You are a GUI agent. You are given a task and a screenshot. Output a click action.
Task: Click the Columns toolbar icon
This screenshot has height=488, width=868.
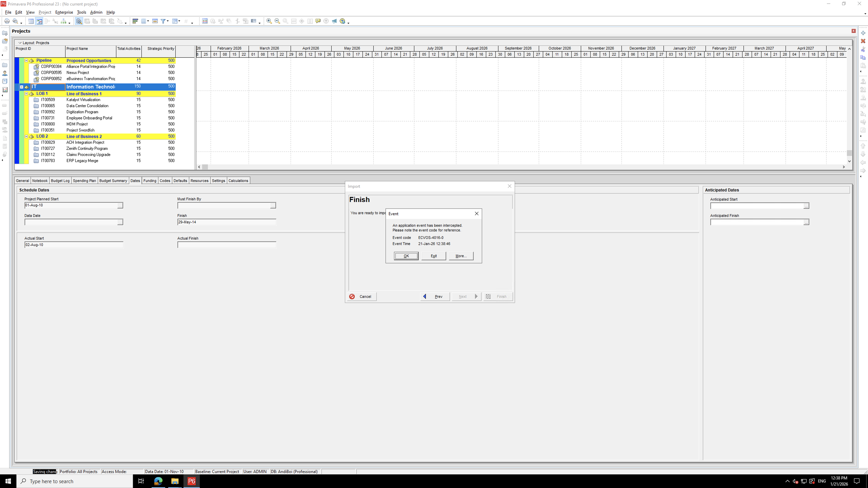click(144, 21)
